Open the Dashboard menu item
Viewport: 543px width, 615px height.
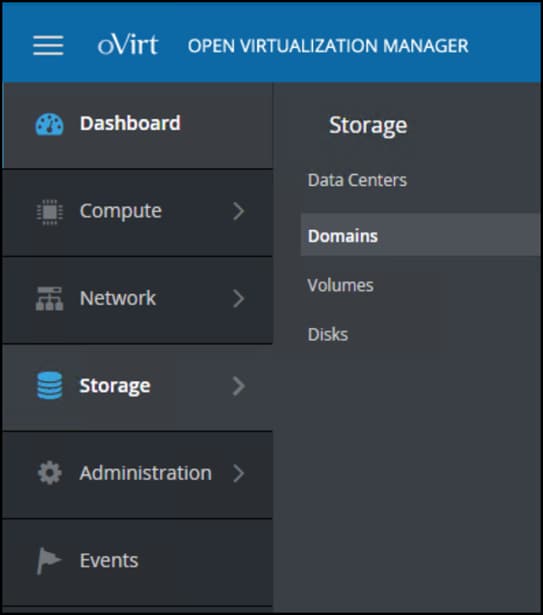[x=137, y=125]
